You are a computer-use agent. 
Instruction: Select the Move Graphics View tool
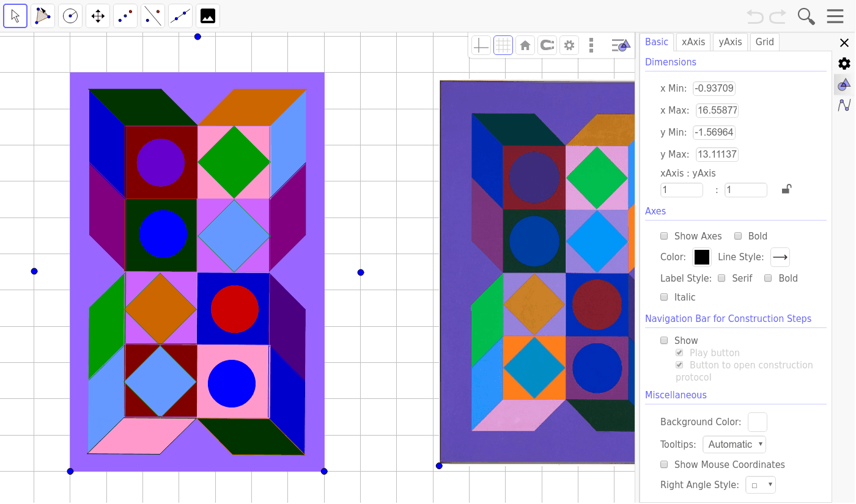(98, 16)
